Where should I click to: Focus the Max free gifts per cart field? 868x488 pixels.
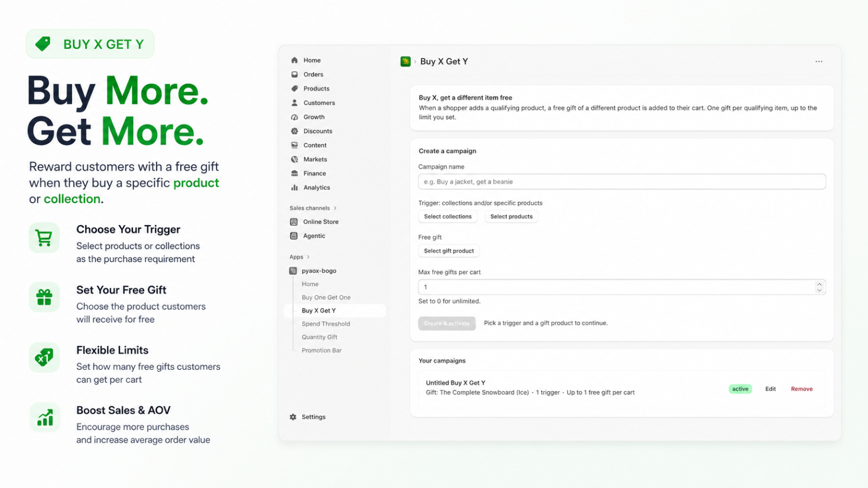point(622,287)
